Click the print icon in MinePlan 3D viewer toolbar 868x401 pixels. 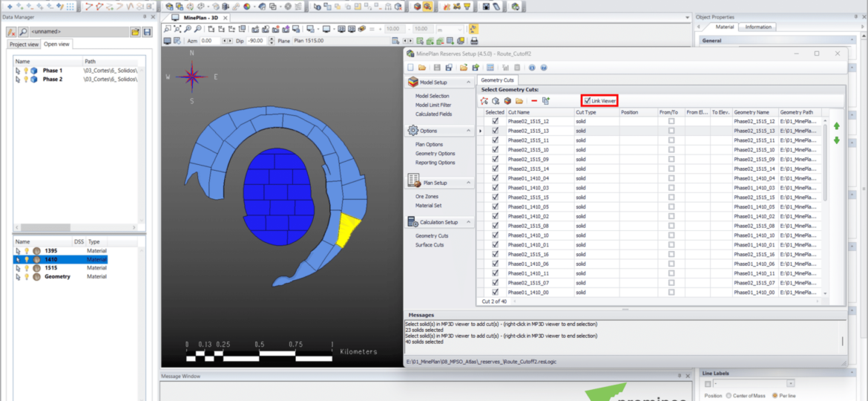click(474, 40)
